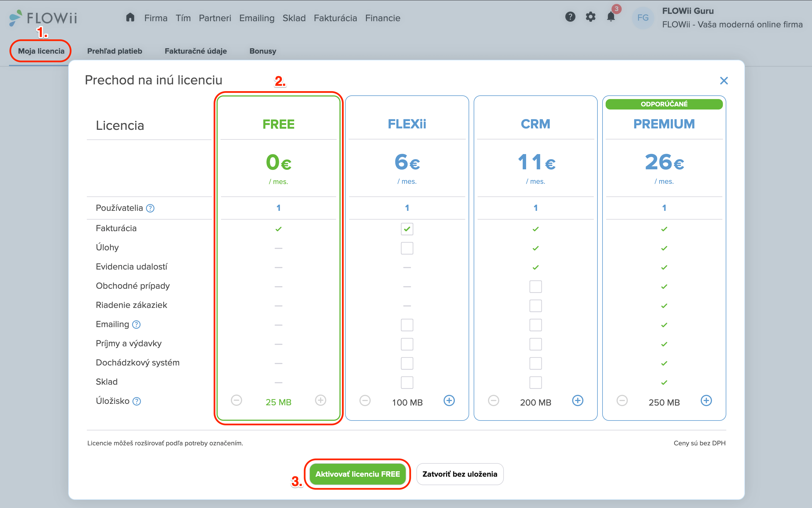
Task: Enable Dochádzkový systém in CRM
Action: [x=535, y=363]
